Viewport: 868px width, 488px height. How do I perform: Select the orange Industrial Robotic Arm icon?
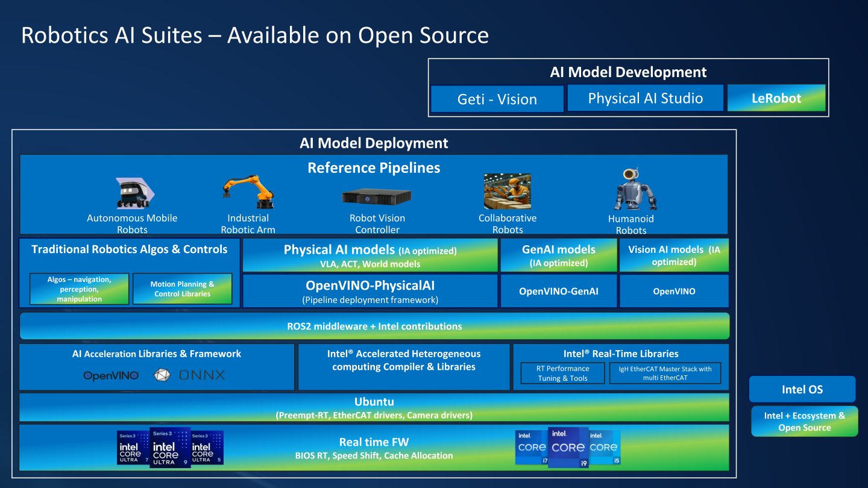click(248, 192)
